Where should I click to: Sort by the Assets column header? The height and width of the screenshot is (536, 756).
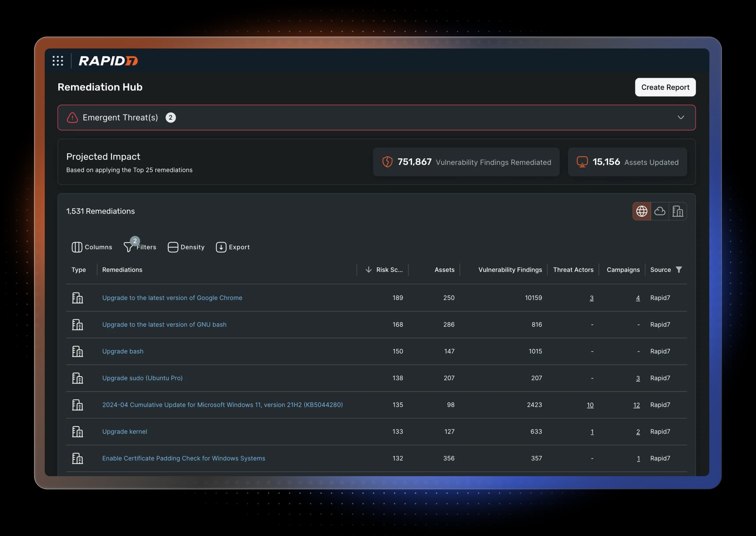[444, 270]
